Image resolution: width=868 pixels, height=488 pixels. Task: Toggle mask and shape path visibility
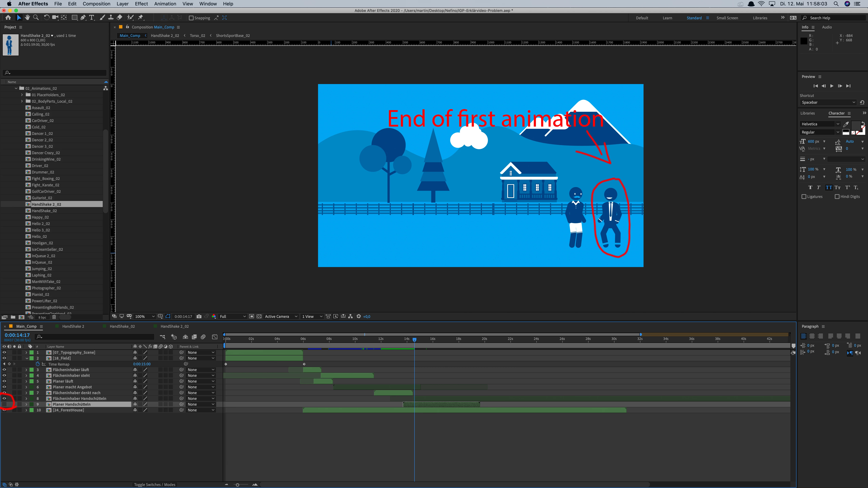[168, 316]
